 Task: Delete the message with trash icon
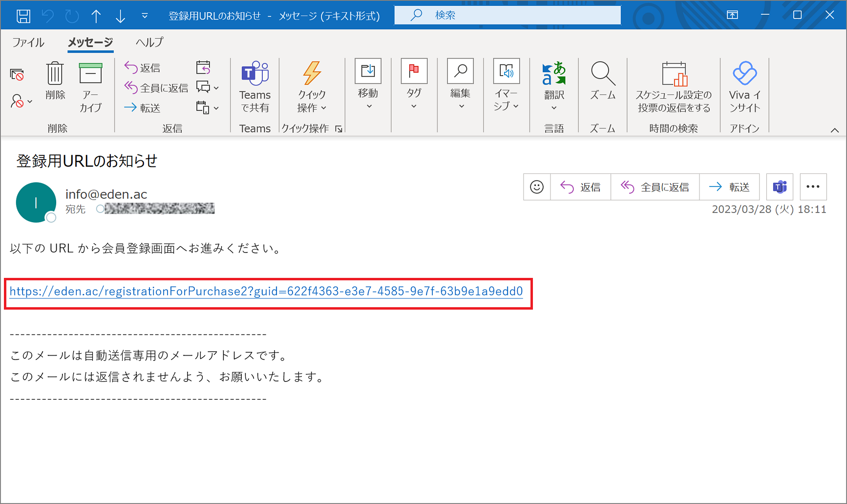(x=55, y=81)
